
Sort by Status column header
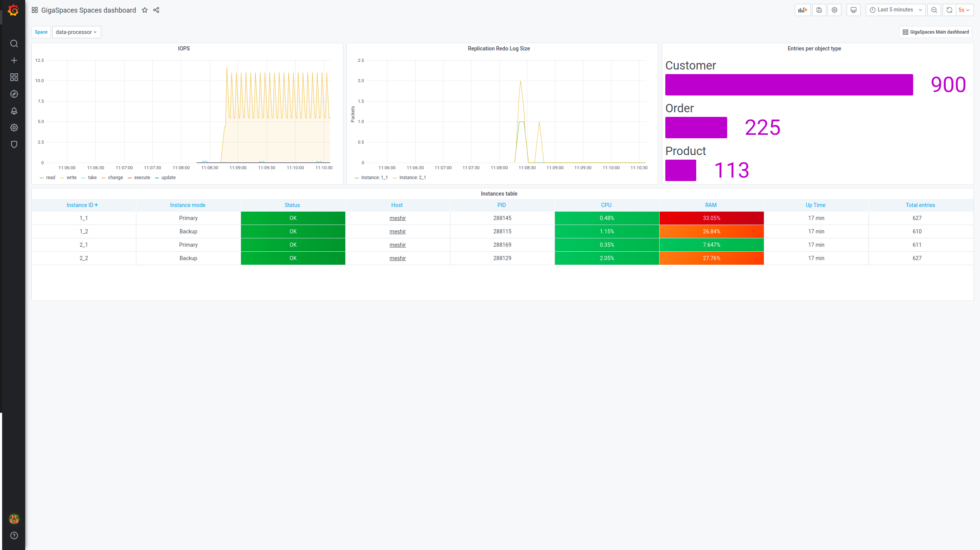pos(292,205)
